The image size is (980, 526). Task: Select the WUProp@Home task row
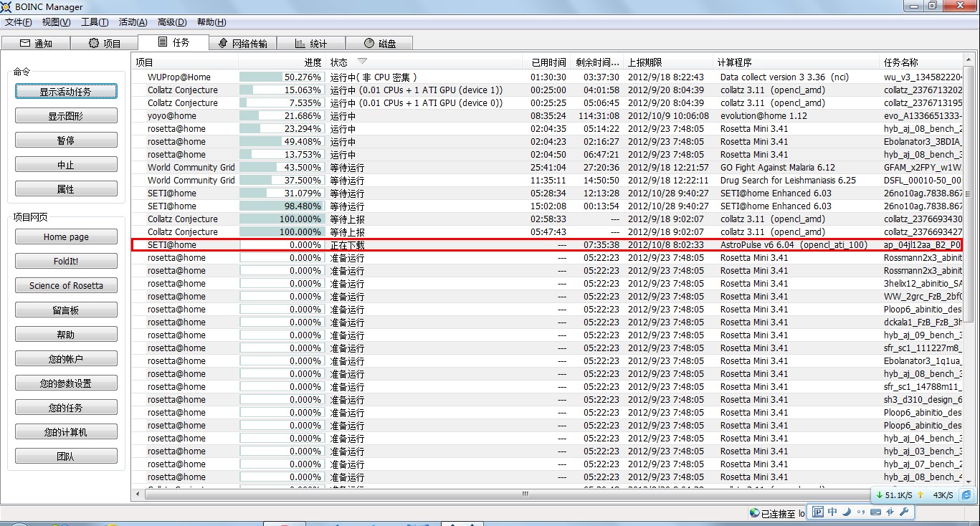547,77
